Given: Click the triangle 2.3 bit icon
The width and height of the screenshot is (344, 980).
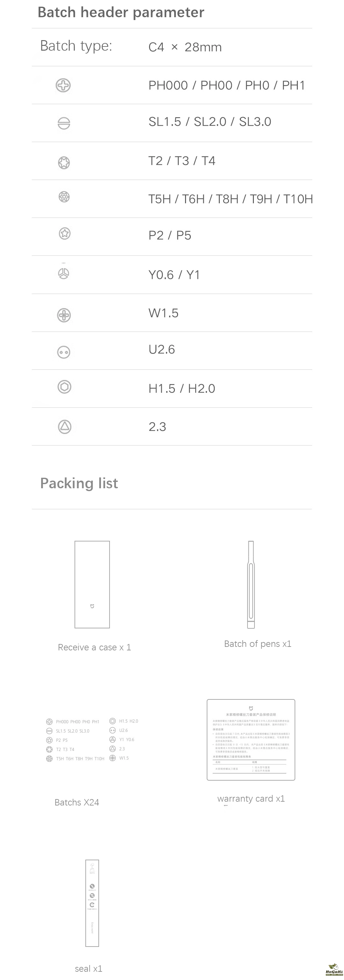Looking at the screenshot, I should [x=65, y=426].
